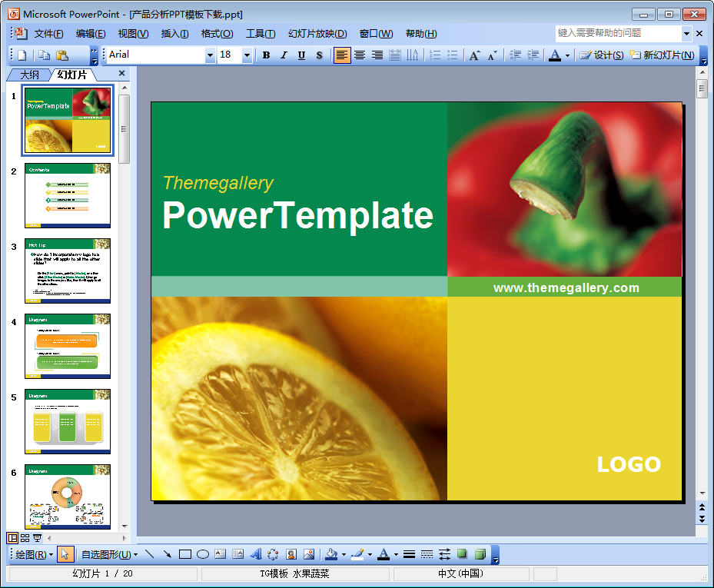This screenshot has height=588, width=714.
Task: Apply fill color paint bucket
Action: coord(331,554)
